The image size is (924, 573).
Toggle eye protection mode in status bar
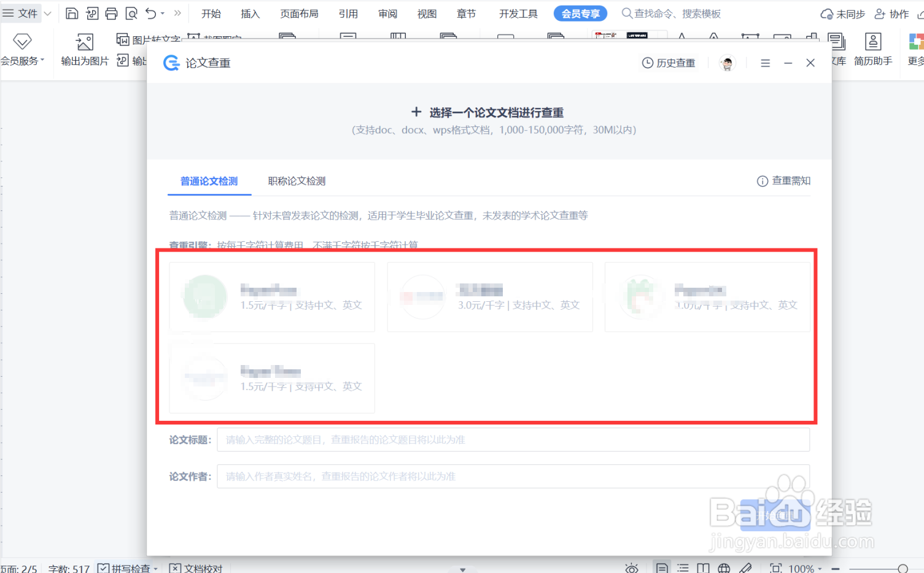pyautogui.click(x=632, y=568)
